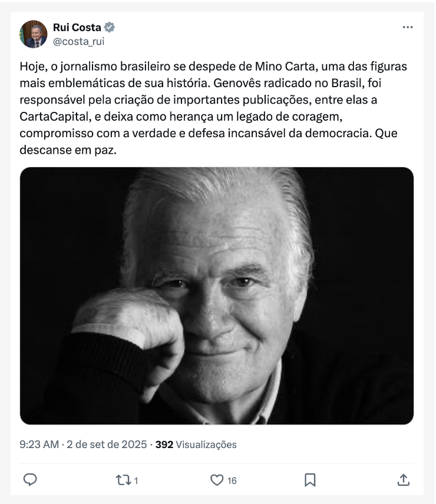Open Rui Costa's profile avatar
The height and width of the screenshot is (504, 436).
[33, 34]
